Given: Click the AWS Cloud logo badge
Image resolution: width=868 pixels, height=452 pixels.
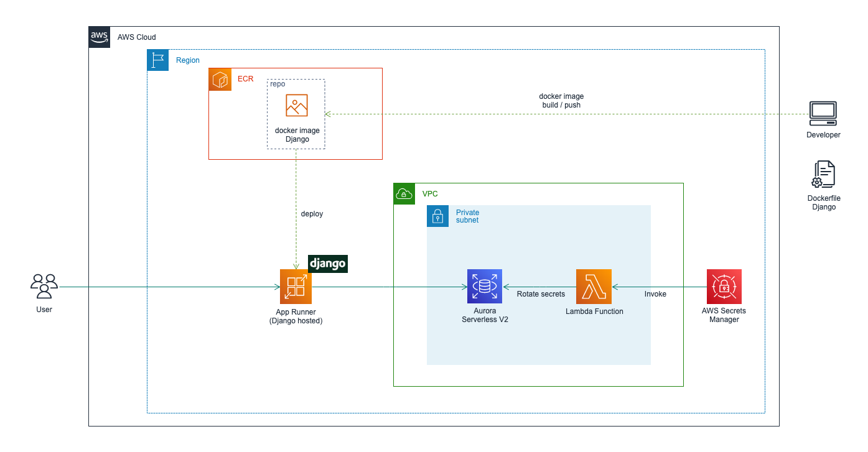Looking at the screenshot, I should tap(99, 37).
